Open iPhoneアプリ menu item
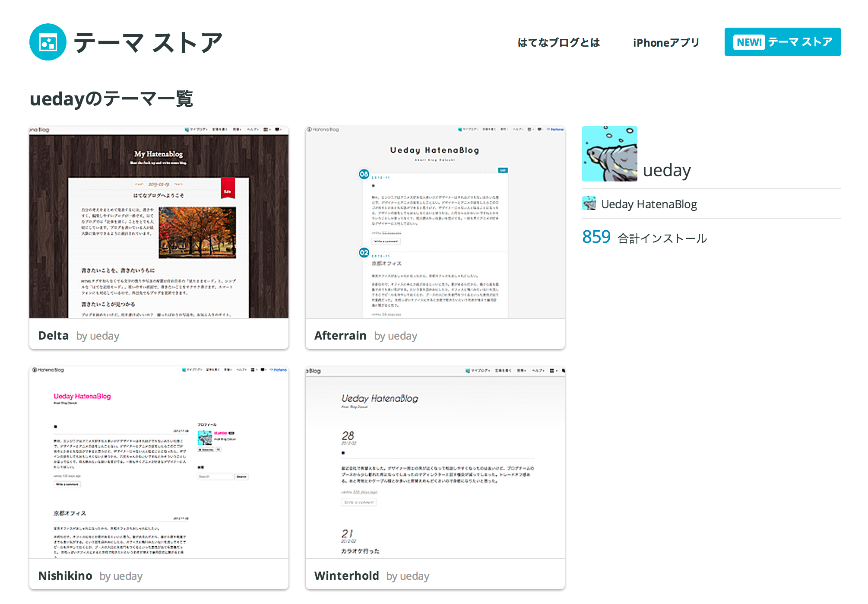 coord(666,42)
